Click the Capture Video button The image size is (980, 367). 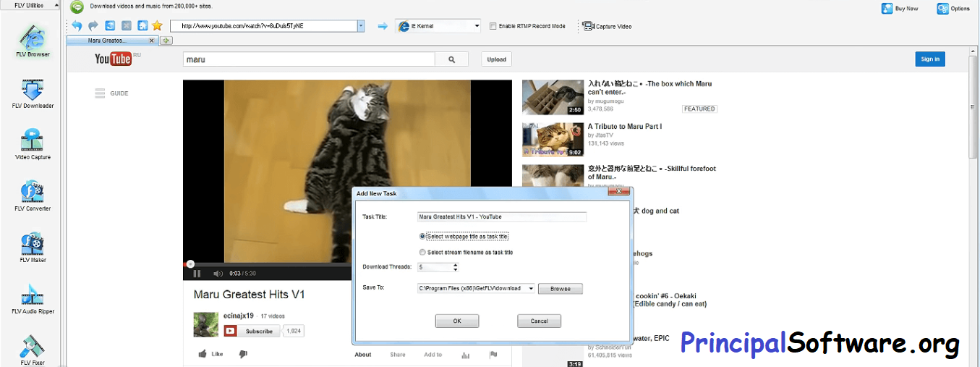(608, 26)
